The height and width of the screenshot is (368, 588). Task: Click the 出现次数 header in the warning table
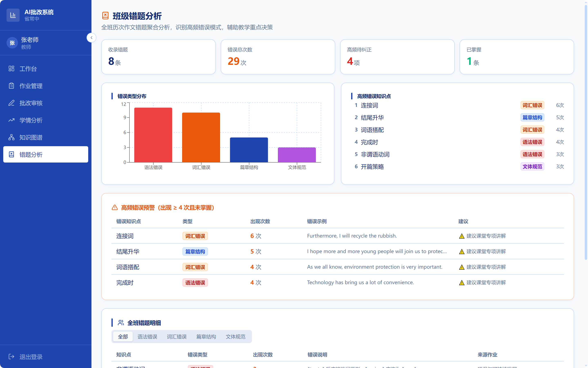click(260, 221)
